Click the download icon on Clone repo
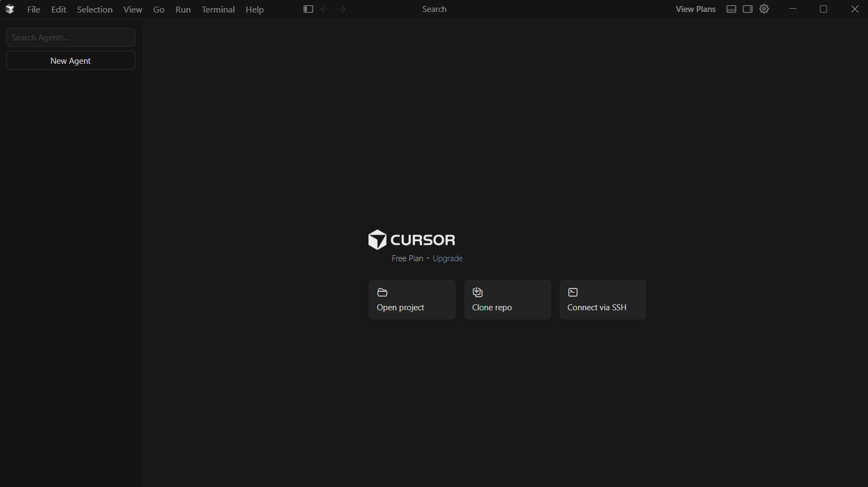This screenshot has height=487, width=868. pyautogui.click(x=478, y=292)
